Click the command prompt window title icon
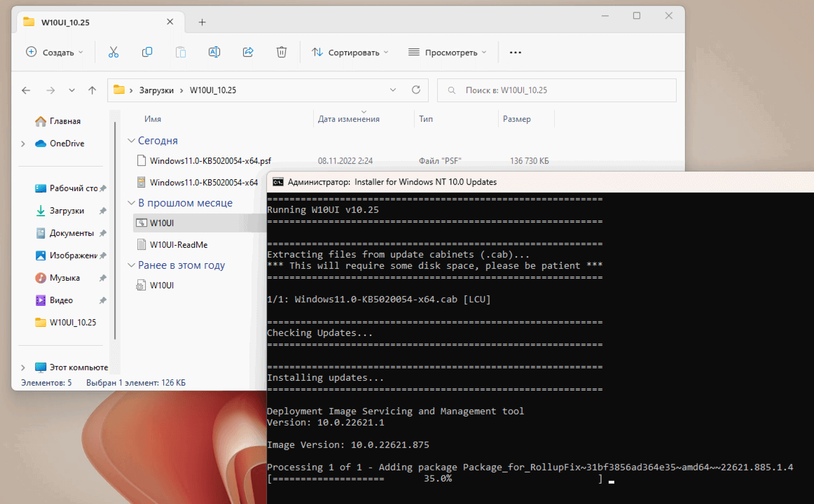The height and width of the screenshot is (504, 814). point(277,182)
